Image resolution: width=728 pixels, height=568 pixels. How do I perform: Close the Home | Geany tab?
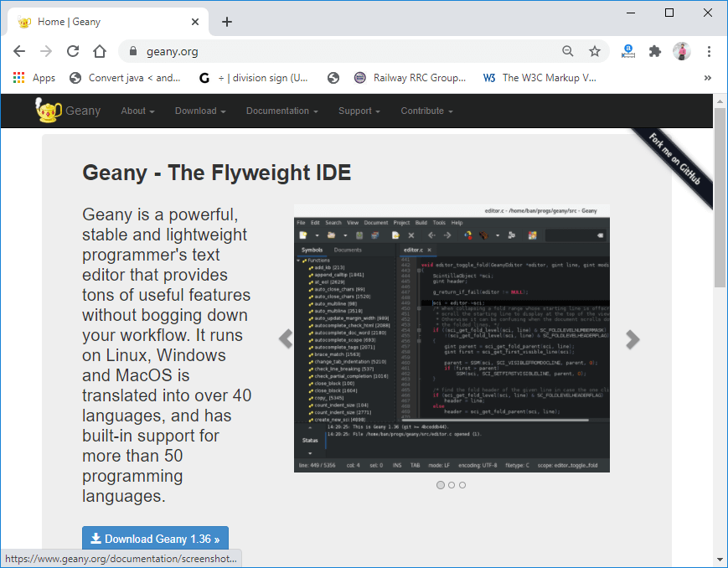coord(195,22)
